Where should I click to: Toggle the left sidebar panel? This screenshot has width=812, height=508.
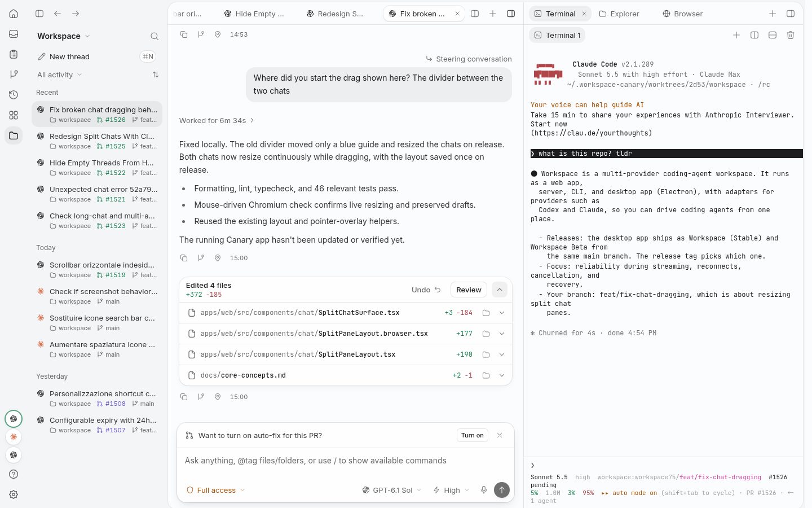[x=39, y=14]
